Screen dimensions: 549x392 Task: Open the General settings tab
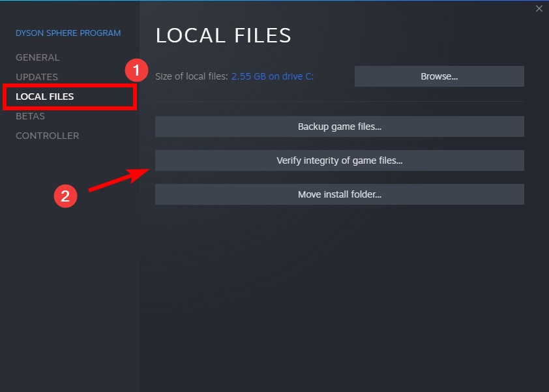click(x=37, y=57)
